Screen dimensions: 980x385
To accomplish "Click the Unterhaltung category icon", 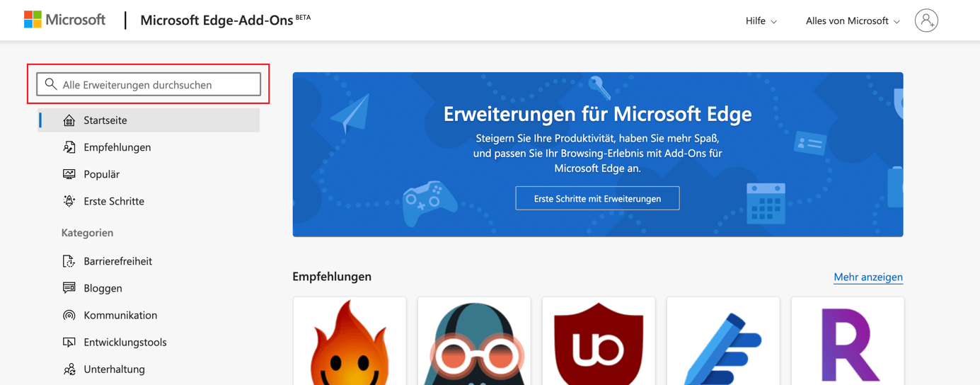I will [x=69, y=369].
